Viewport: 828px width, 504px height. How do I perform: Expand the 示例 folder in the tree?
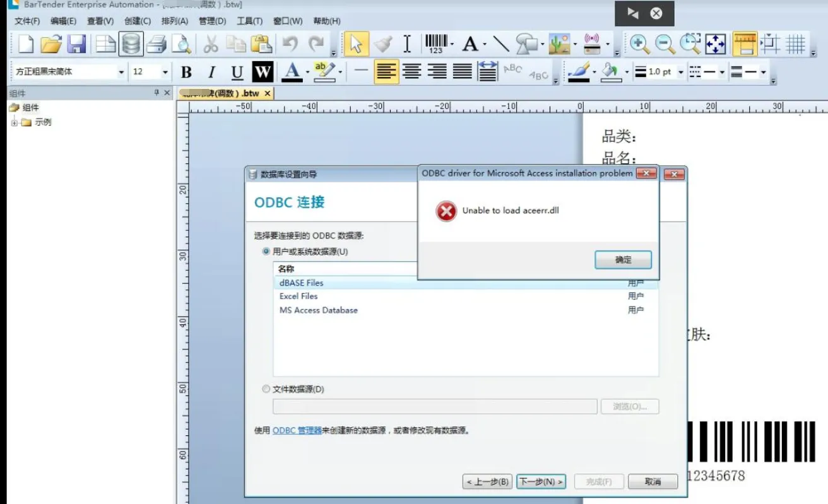tap(14, 122)
